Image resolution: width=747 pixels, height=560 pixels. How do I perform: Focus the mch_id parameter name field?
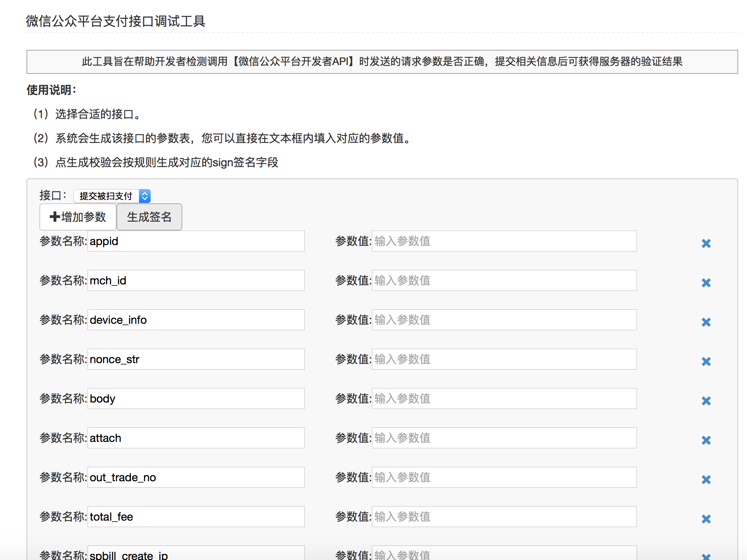(x=196, y=280)
